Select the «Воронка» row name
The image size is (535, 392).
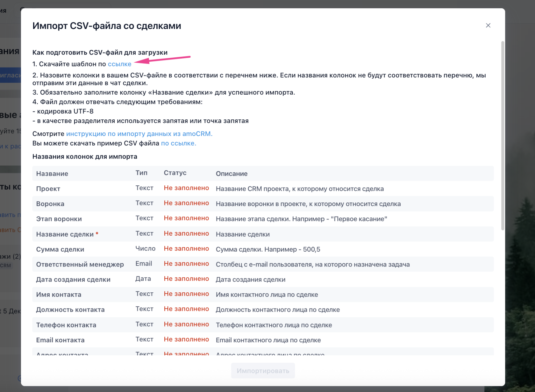[50, 204]
